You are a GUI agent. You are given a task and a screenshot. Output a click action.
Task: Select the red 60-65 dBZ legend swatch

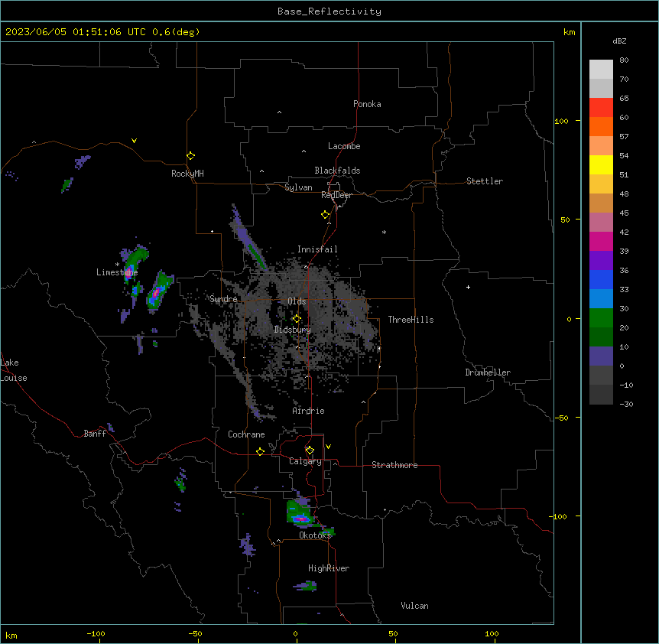tap(601, 108)
